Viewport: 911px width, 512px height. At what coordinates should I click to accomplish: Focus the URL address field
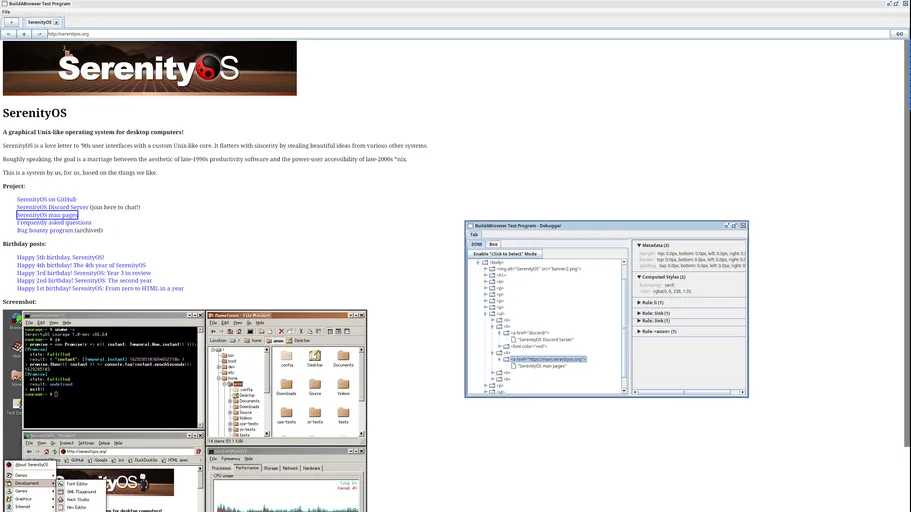[x=468, y=34]
